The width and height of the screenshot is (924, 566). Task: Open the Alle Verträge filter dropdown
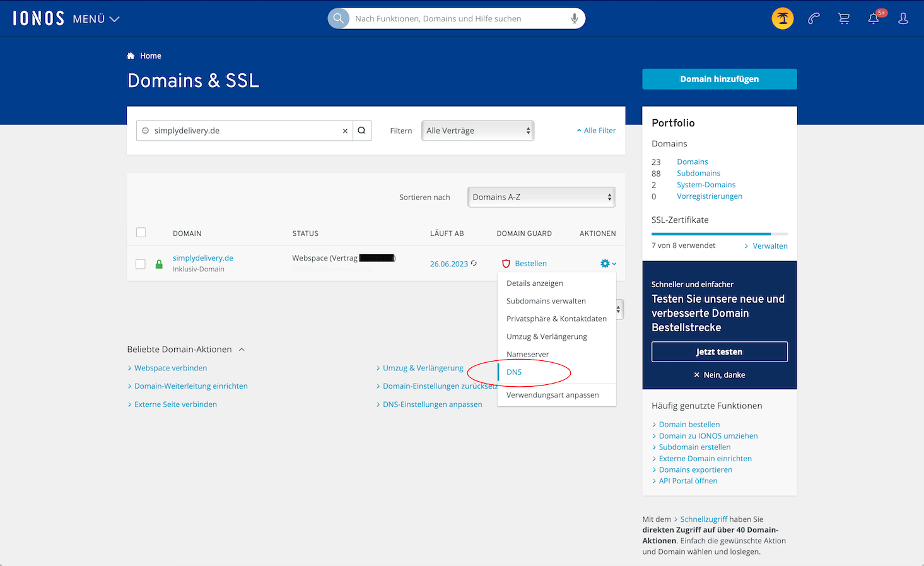coord(478,131)
